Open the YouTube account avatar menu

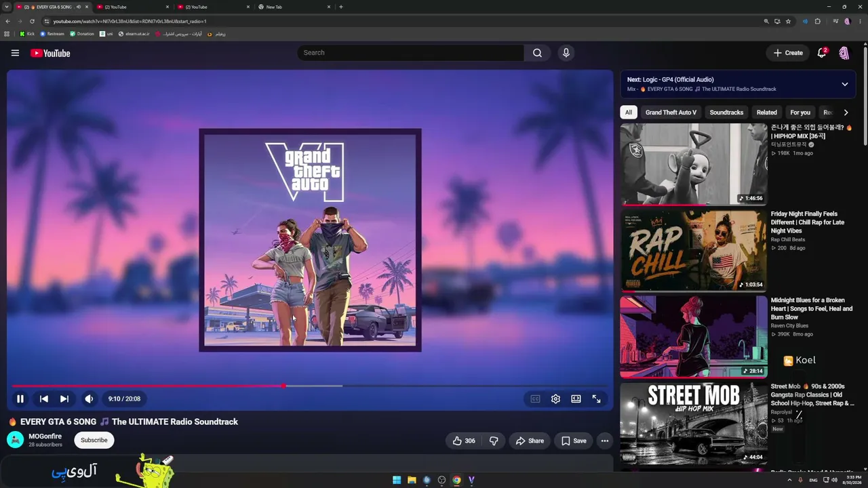click(844, 53)
